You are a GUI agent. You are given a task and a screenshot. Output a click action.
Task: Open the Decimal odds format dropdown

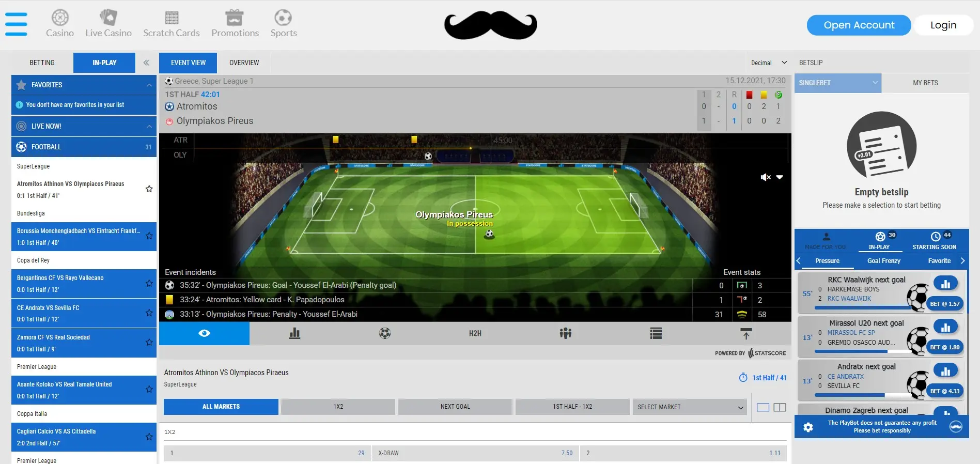[x=768, y=63]
